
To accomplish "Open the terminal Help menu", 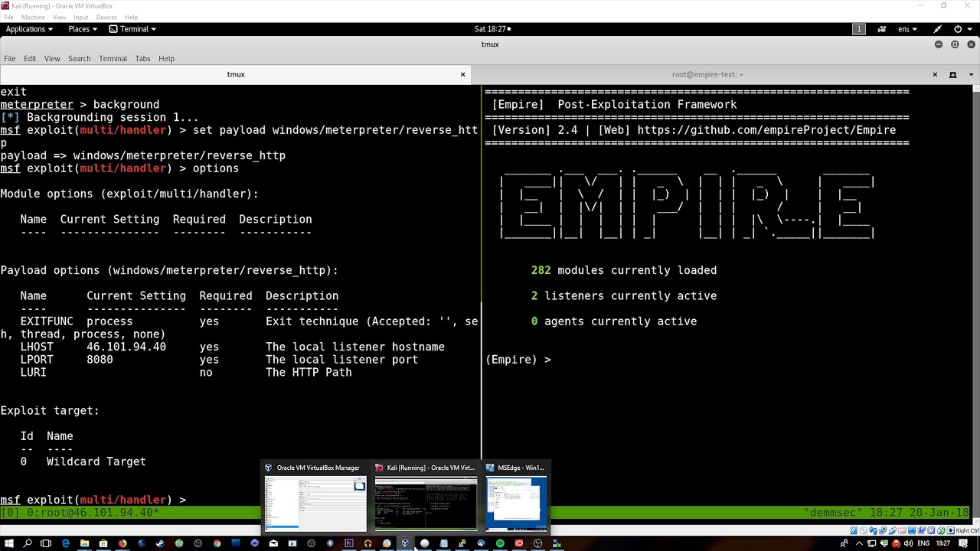I will (166, 58).
